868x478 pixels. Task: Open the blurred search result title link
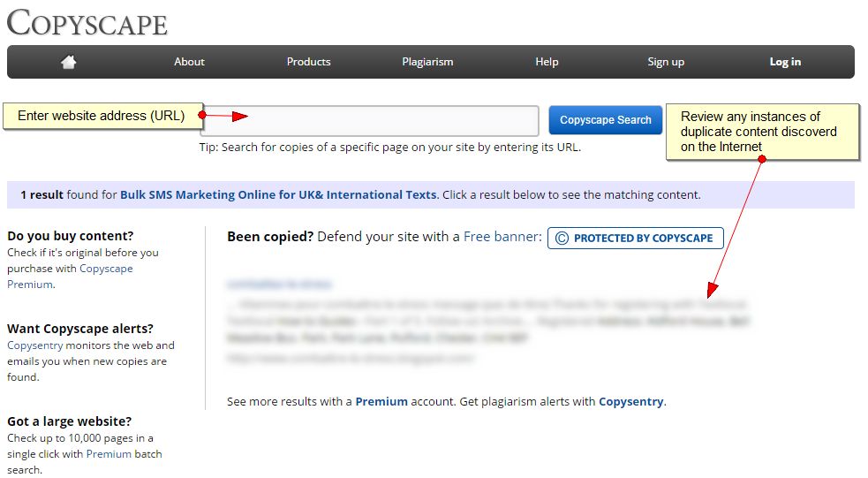pos(279,285)
